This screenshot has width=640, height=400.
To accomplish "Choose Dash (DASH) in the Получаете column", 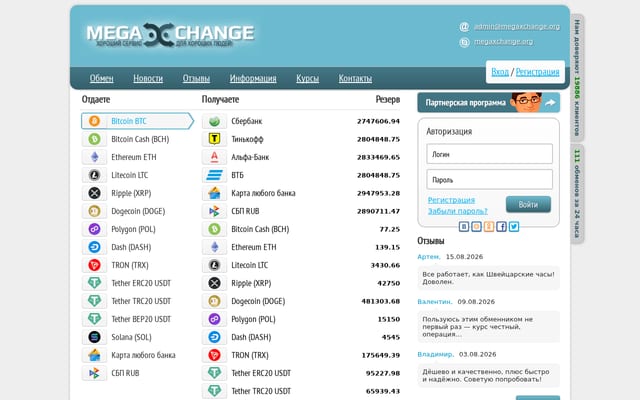I will pos(301,337).
